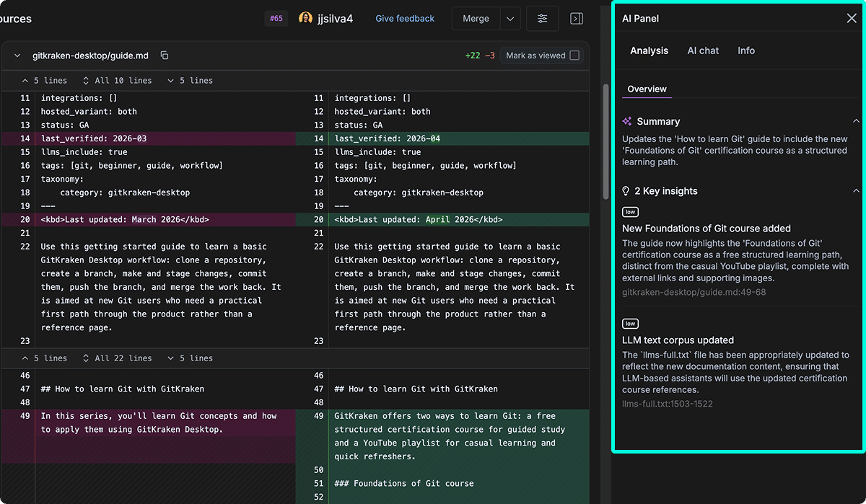
Task: Click the -3 deletions count
Action: pyautogui.click(x=490, y=56)
